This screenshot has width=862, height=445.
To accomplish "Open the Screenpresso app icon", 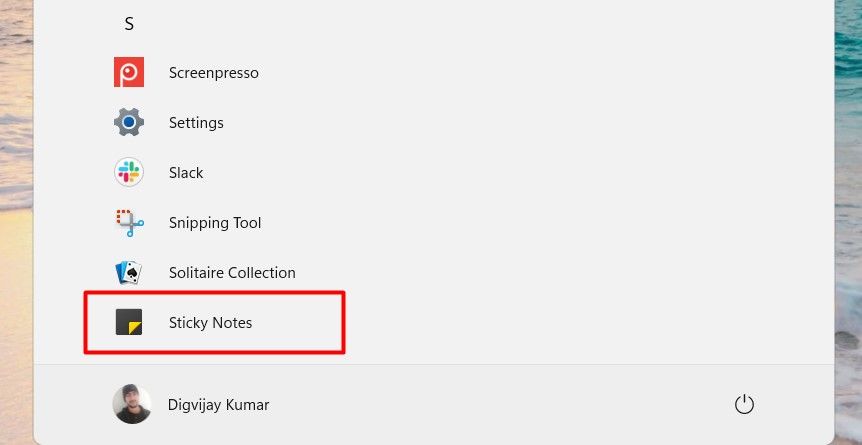I will (x=129, y=72).
